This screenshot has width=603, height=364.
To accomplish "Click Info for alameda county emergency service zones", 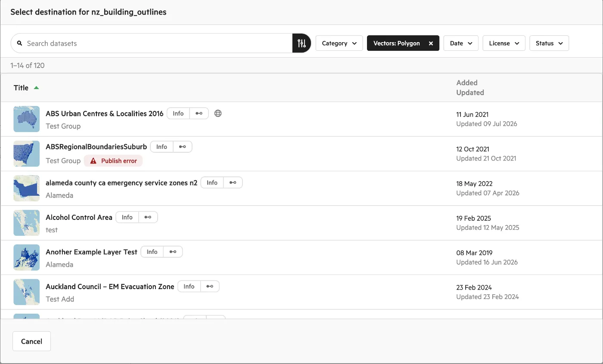I will (x=212, y=182).
